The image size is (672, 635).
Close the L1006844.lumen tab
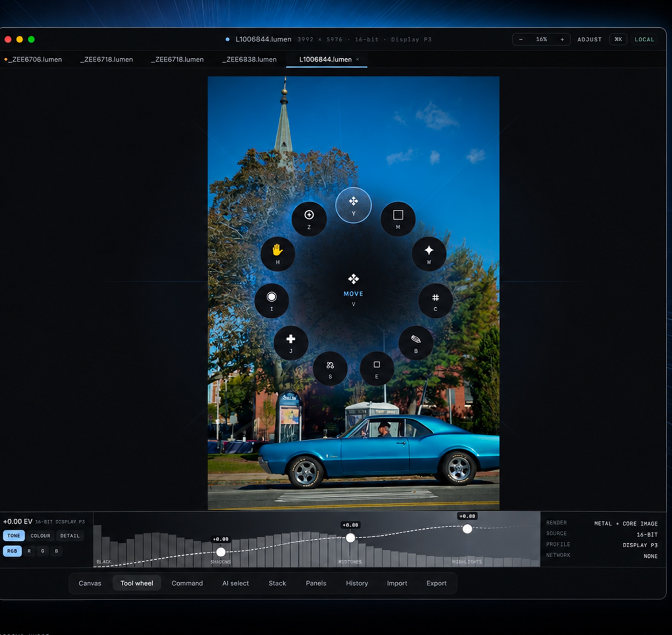(357, 59)
